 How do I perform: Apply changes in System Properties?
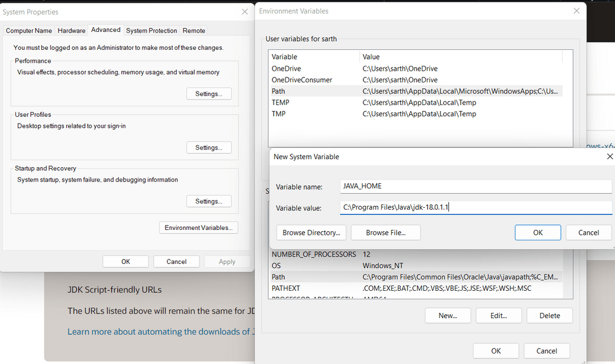coord(227,261)
